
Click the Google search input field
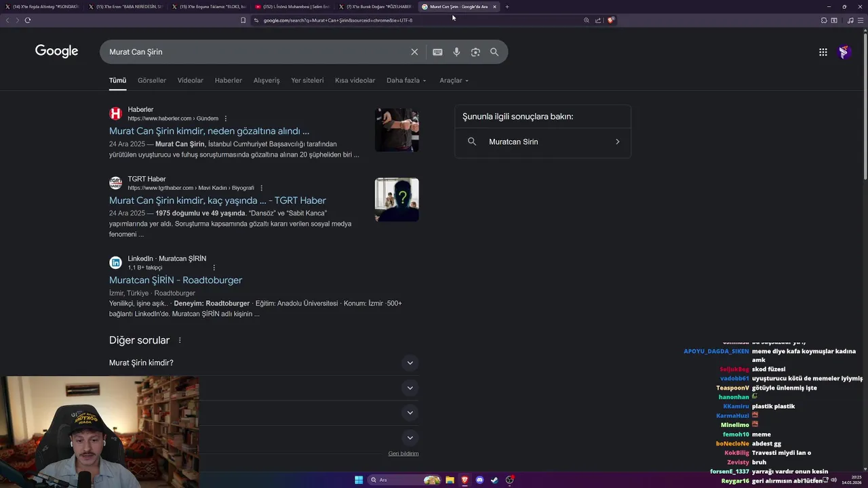258,52
